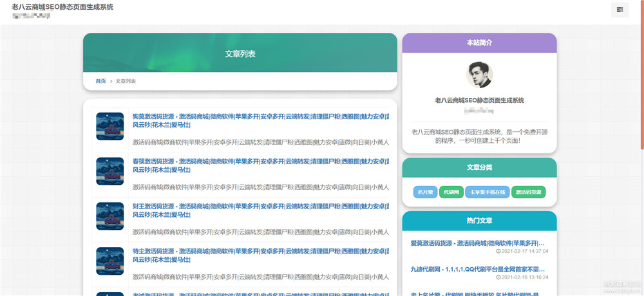Click timestamp 2021-02-16 13:16:24

pos(522,277)
